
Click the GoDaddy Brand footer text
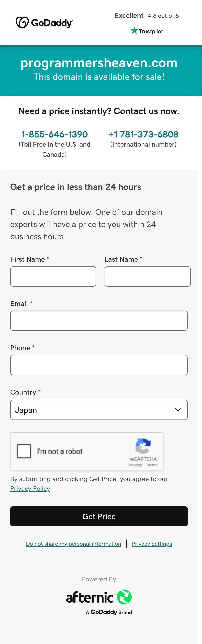(x=109, y=612)
